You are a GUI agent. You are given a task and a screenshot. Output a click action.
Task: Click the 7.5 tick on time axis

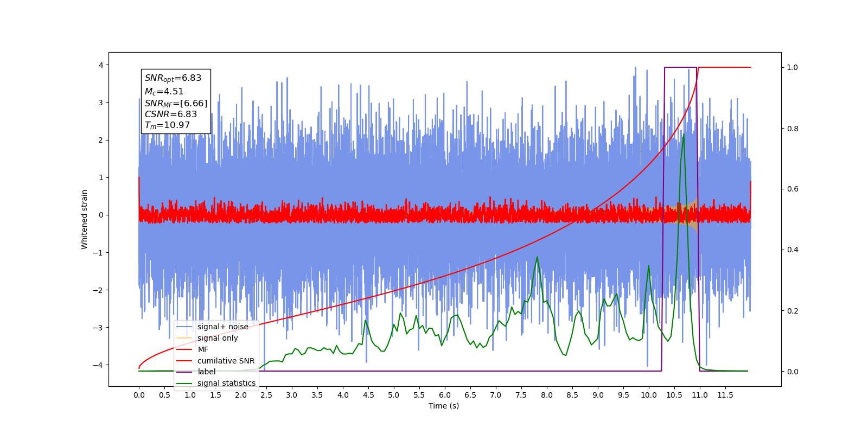point(521,395)
